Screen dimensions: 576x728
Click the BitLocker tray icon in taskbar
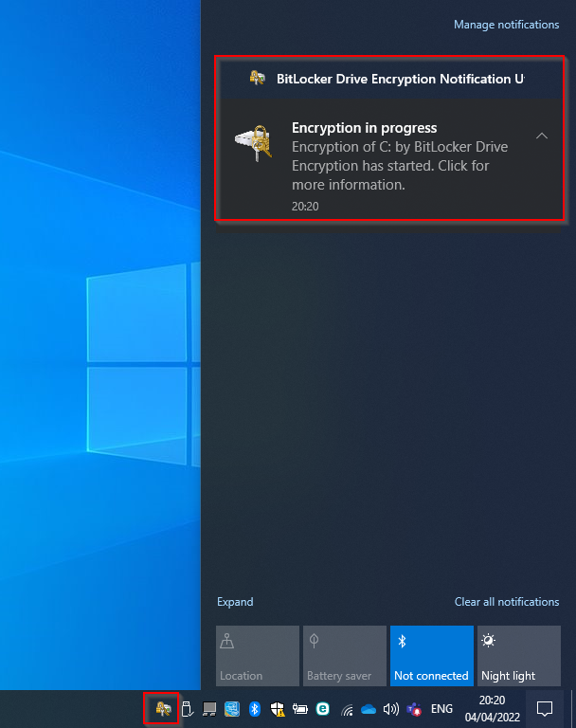click(163, 708)
